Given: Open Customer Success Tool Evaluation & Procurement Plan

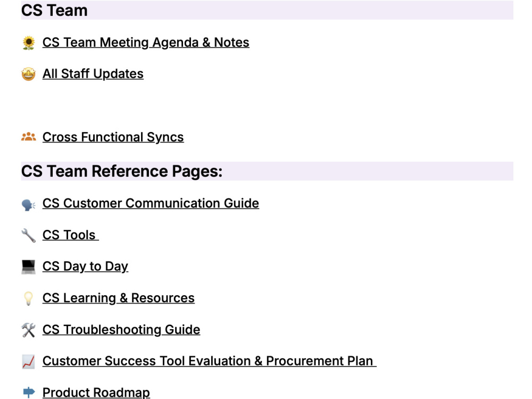Looking at the screenshot, I should tap(209, 361).
